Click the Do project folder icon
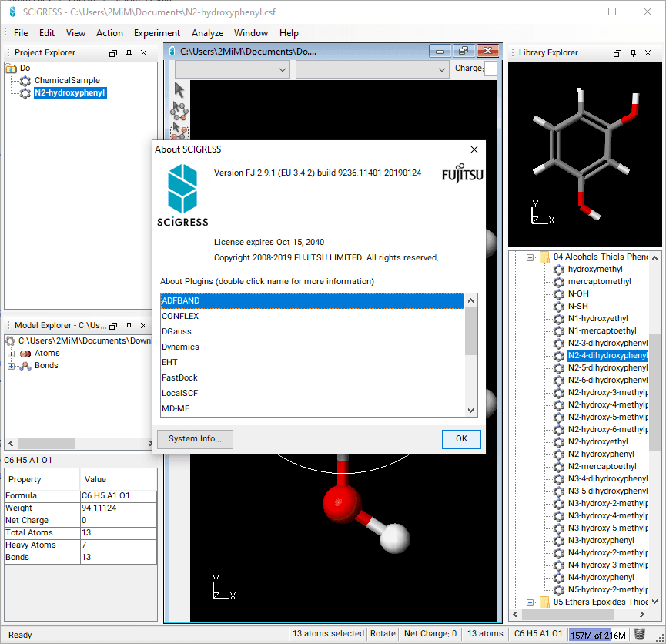666x644 pixels. pyautogui.click(x=11, y=69)
